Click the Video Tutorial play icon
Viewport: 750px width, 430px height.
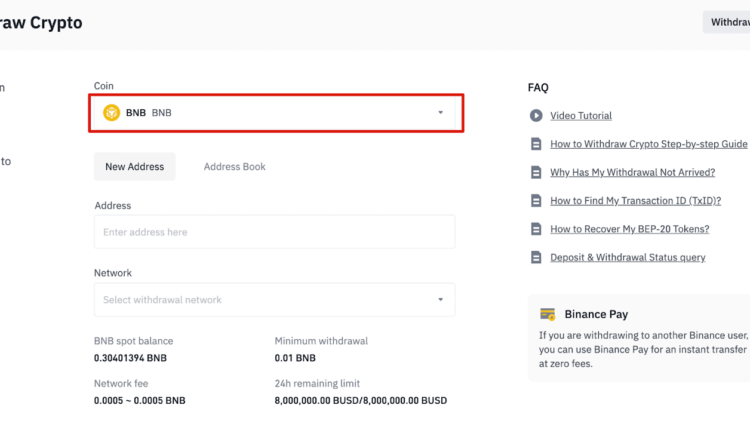pyautogui.click(x=536, y=116)
